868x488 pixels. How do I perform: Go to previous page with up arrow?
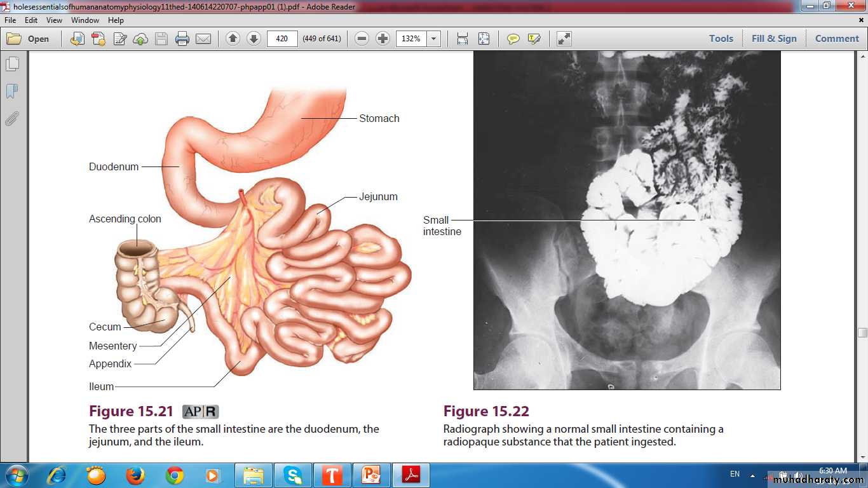(233, 39)
